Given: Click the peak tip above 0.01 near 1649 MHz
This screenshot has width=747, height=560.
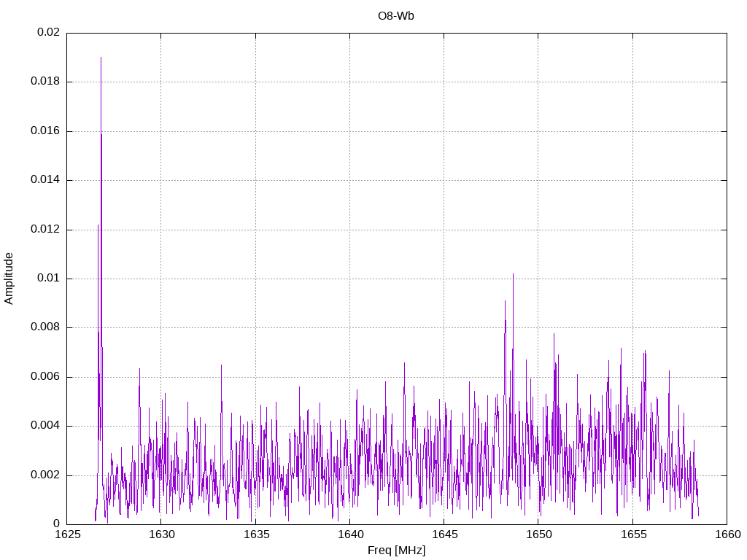Looking at the screenshot, I should tap(513, 274).
